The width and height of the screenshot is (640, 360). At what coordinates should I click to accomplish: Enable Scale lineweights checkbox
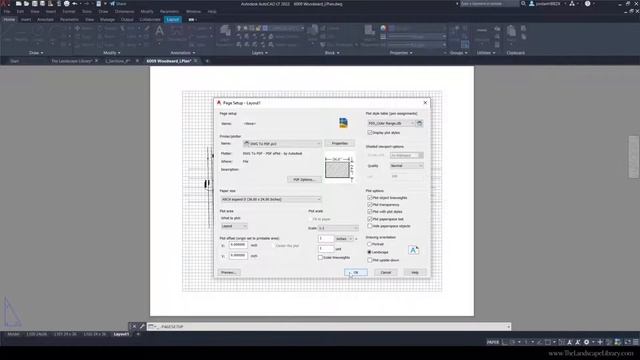pos(320,258)
